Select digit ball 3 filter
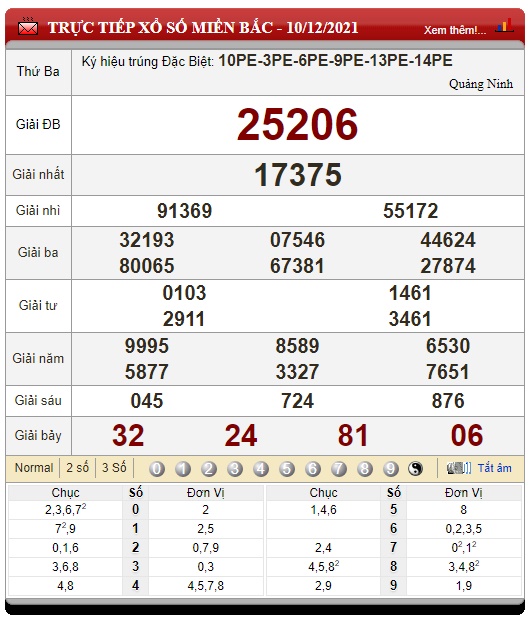 235,469
